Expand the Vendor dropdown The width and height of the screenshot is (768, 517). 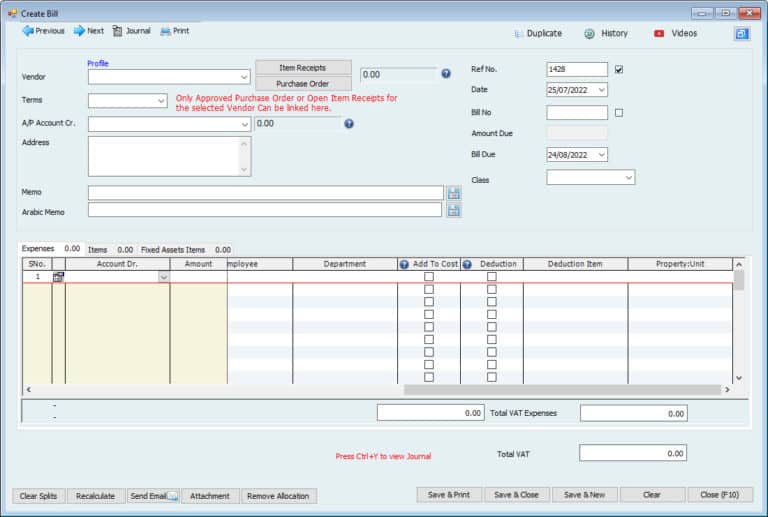[x=244, y=76]
